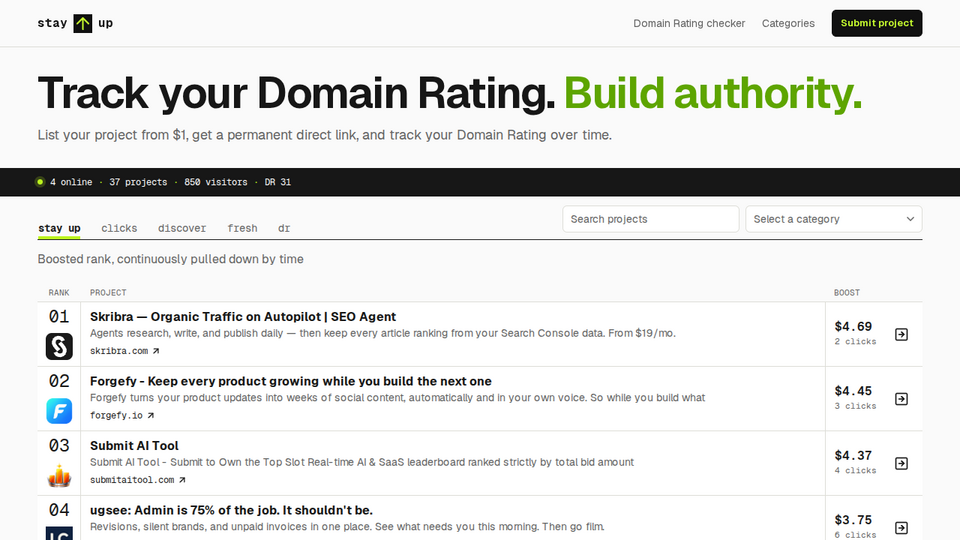Switch to the discover tab
Image resolution: width=960 pixels, height=540 pixels.
[x=182, y=228]
